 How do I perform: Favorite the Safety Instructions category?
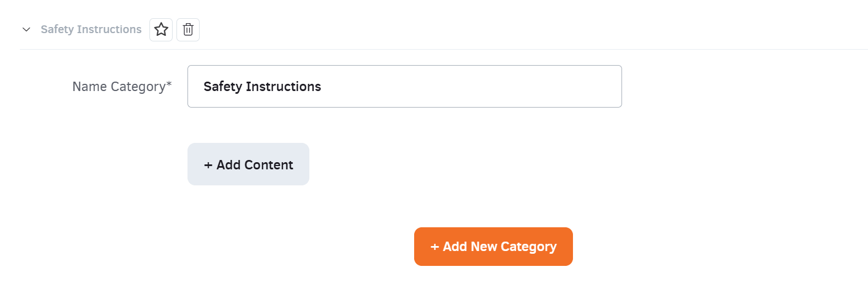point(161,29)
